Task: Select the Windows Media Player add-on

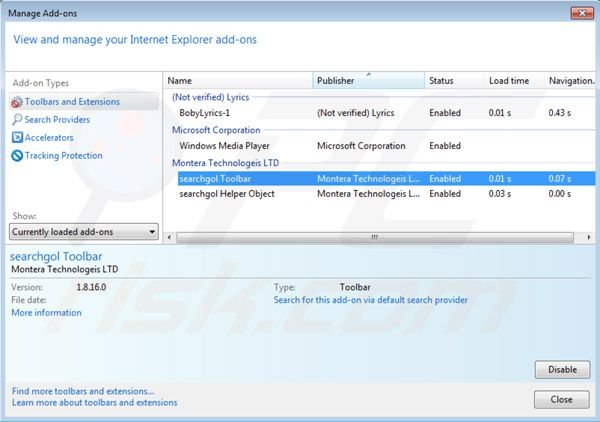Action: (x=386, y=146)
